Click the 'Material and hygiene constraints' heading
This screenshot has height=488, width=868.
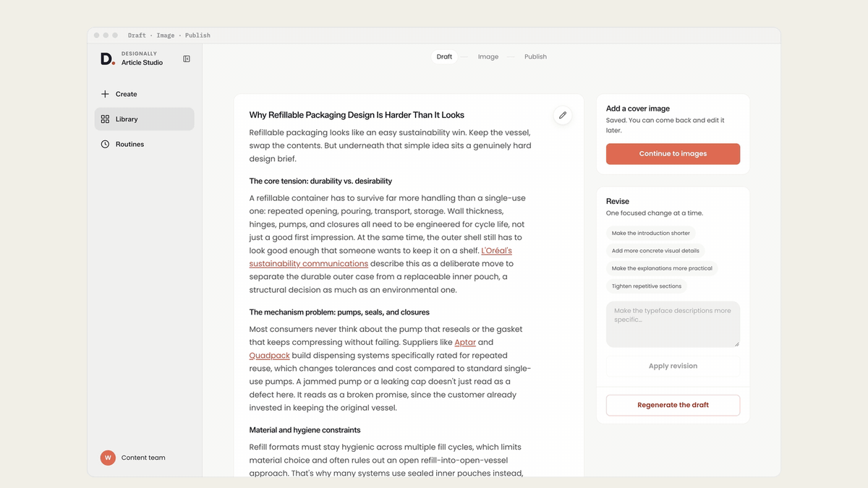pyautogui.click(x=305, y=430)
